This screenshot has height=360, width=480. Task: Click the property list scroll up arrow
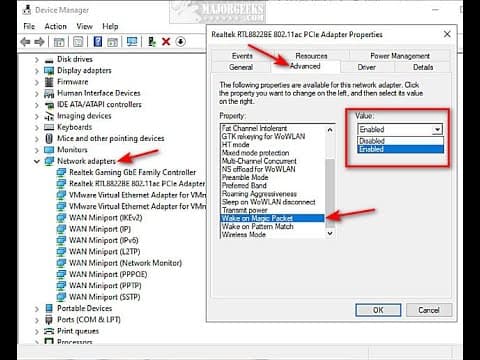point(330,130)
